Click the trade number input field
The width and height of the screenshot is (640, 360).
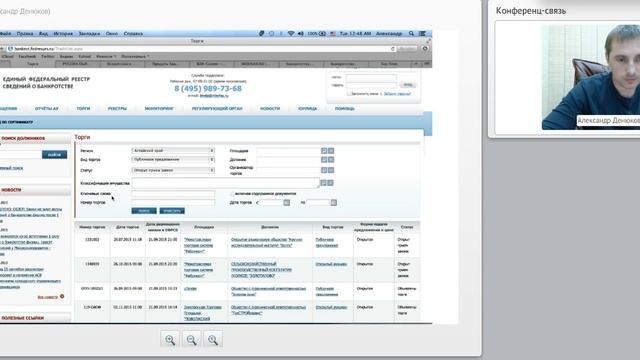[x=173, y=202]
